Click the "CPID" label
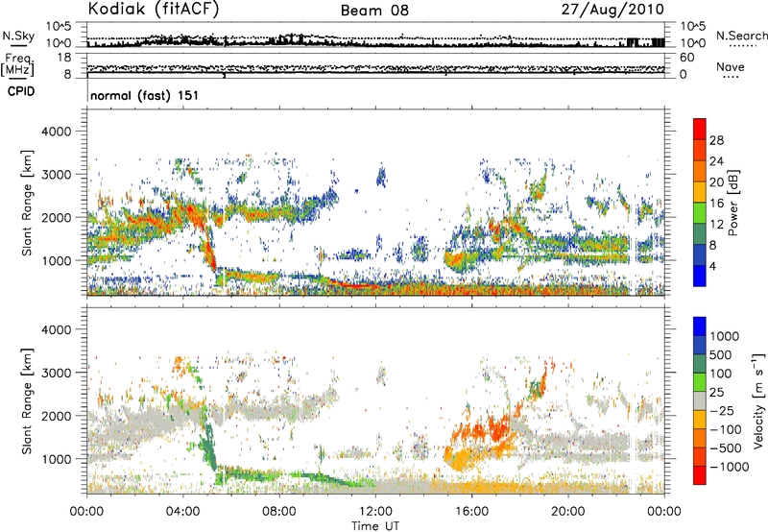Screen dimensions: 768x532 click(x=21, y=91)
